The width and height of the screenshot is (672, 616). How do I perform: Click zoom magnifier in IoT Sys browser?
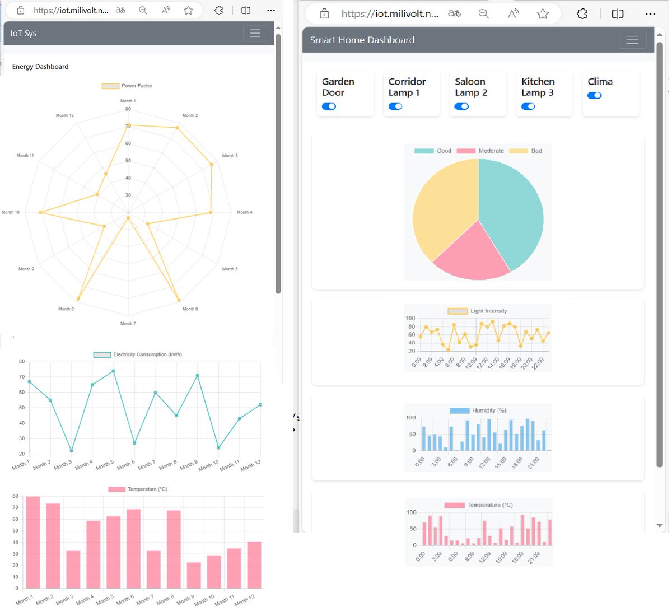pos(143,10)
